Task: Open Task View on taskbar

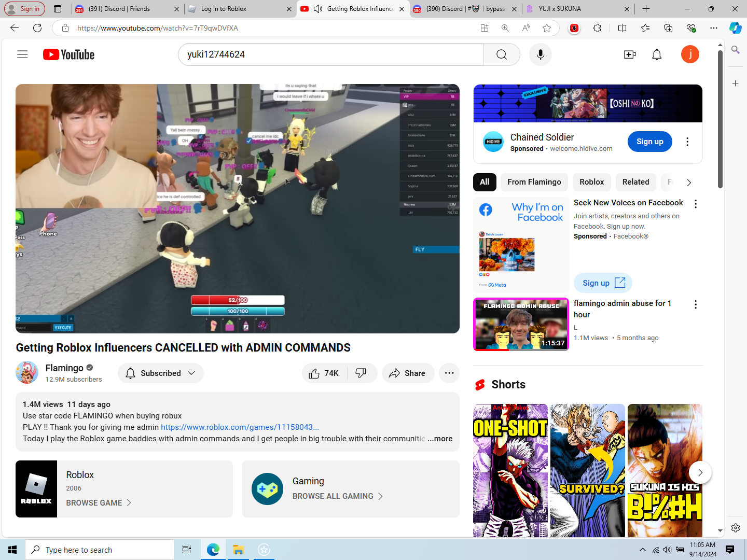Action: click(x=187, y=550)
